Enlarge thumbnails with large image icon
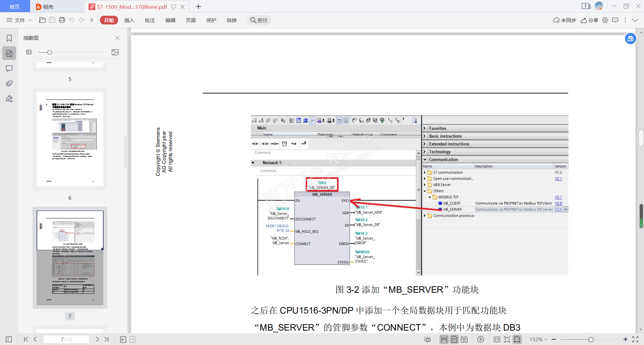Viewport: 644px width, 345px height. pos(115,52)
